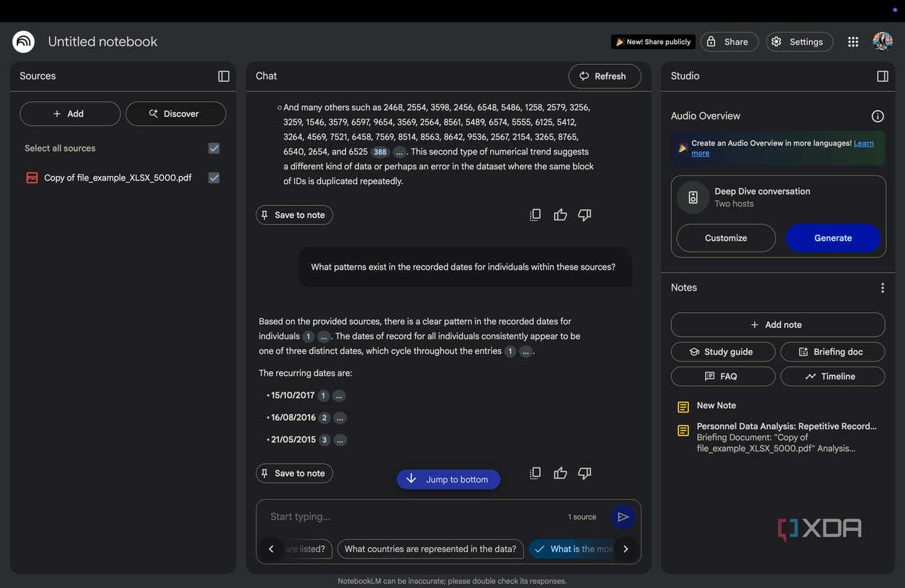Open citation 1 next to 15/10/2017
Screen dimensions: 905x588
[324, 396]
